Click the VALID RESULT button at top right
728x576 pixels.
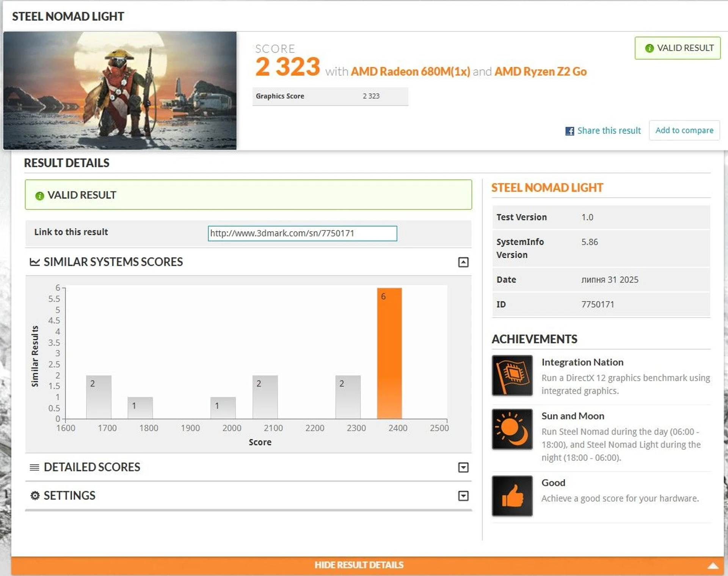click(x=678, y=48)
